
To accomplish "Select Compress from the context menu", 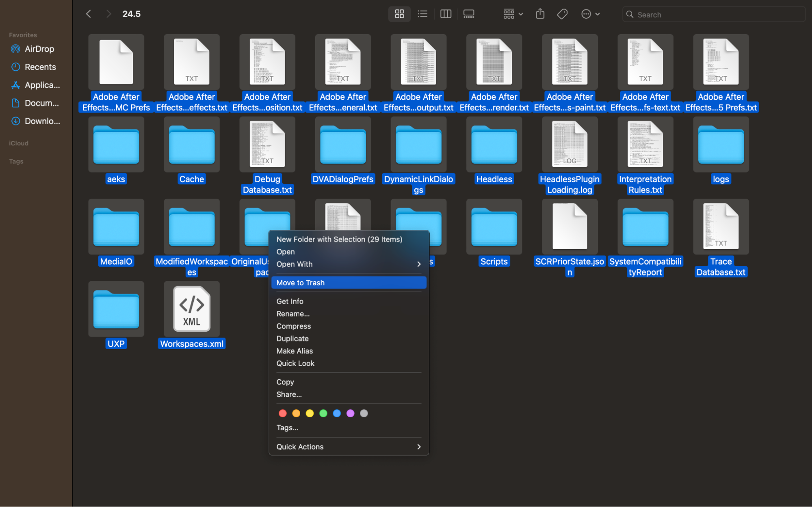I will (293, 326).
